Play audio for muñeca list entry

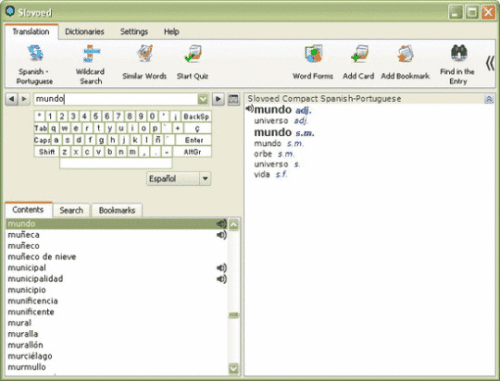tap(222, 235)
